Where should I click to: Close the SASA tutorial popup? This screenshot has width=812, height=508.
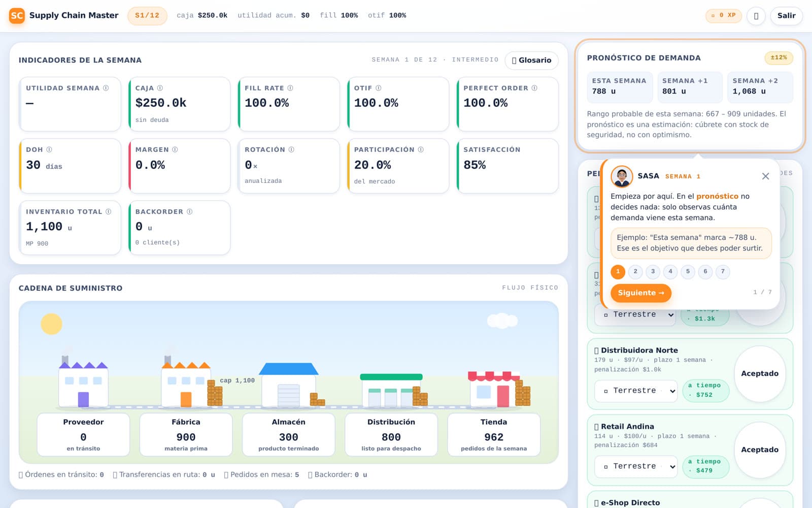pos(766,176)
